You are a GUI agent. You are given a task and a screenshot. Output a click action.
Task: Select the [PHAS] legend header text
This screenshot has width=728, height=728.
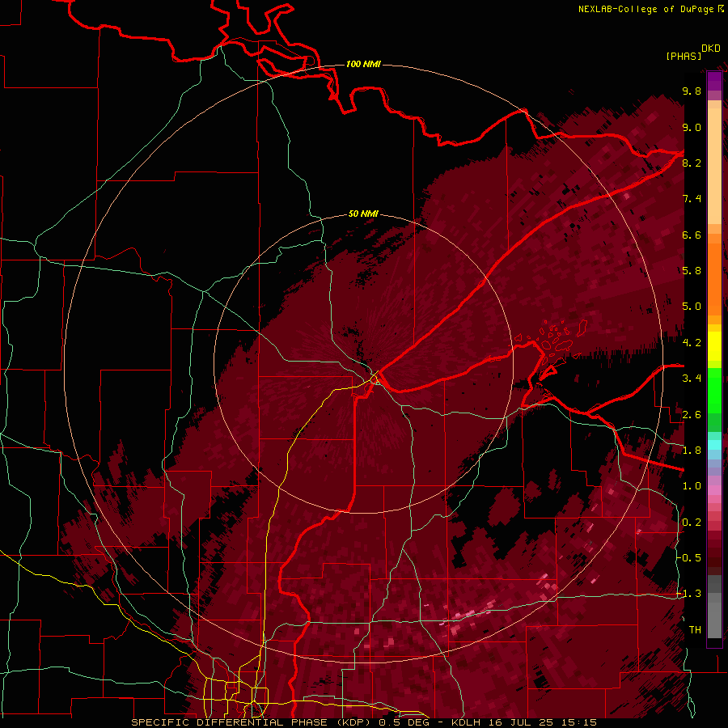(684, 56)
